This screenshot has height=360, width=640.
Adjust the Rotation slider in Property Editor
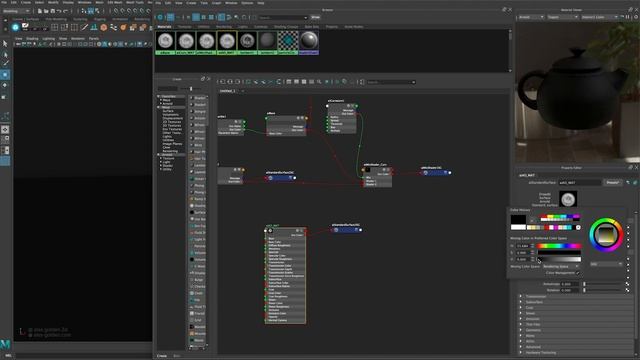[x=603, y=290]
